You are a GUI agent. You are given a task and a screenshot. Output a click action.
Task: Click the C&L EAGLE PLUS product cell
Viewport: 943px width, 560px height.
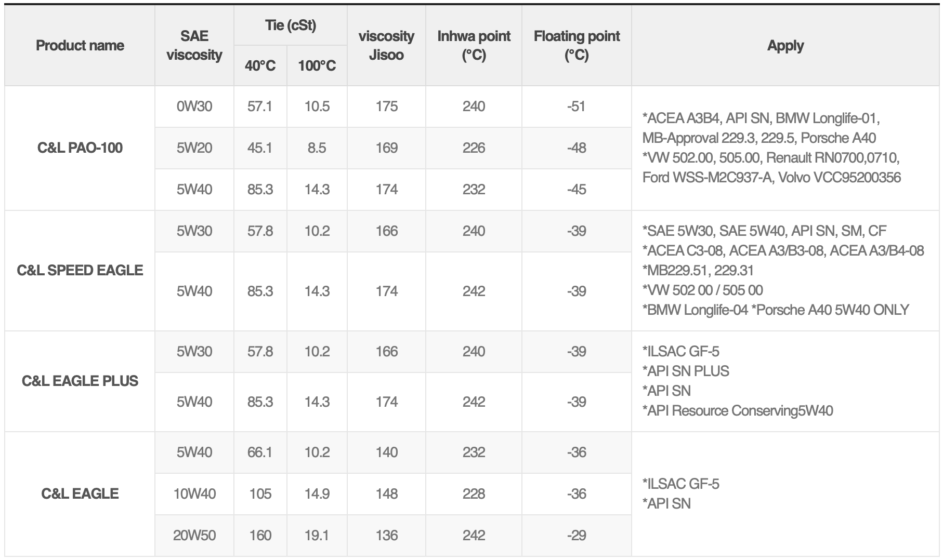(80, 381)
